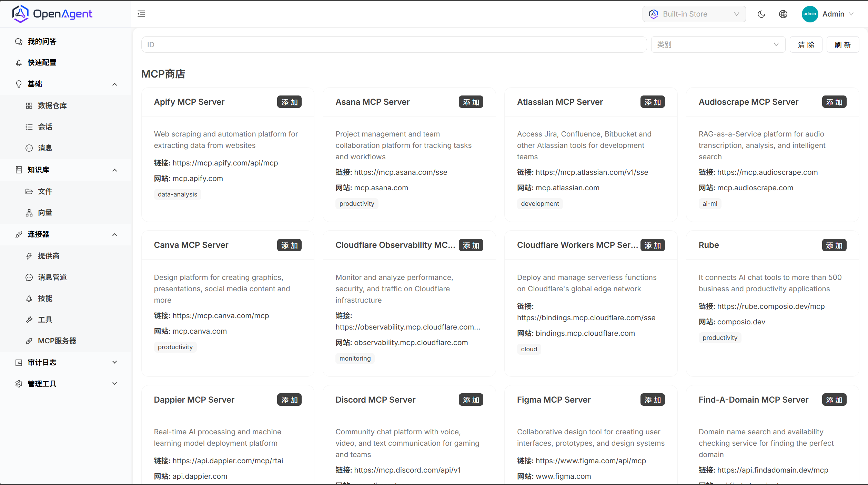The height and width of the screenshot is (485, 868).
Task: Click website text composio.dev
Action: click(741, 322)
